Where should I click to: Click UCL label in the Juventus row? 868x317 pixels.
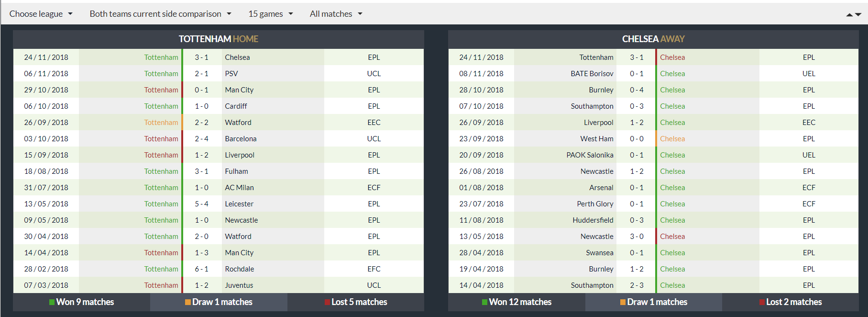[374, 285]
